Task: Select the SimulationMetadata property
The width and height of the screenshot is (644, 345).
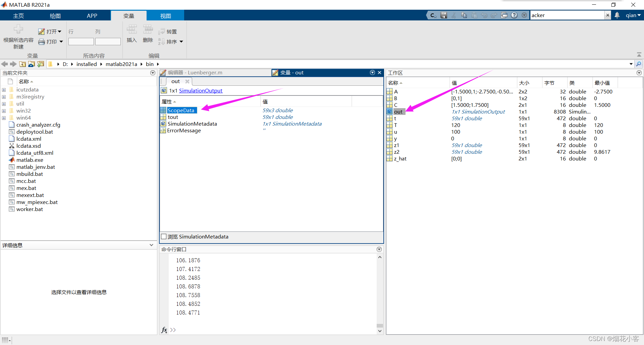Action: pyautogui.click(x=192, y=124)
